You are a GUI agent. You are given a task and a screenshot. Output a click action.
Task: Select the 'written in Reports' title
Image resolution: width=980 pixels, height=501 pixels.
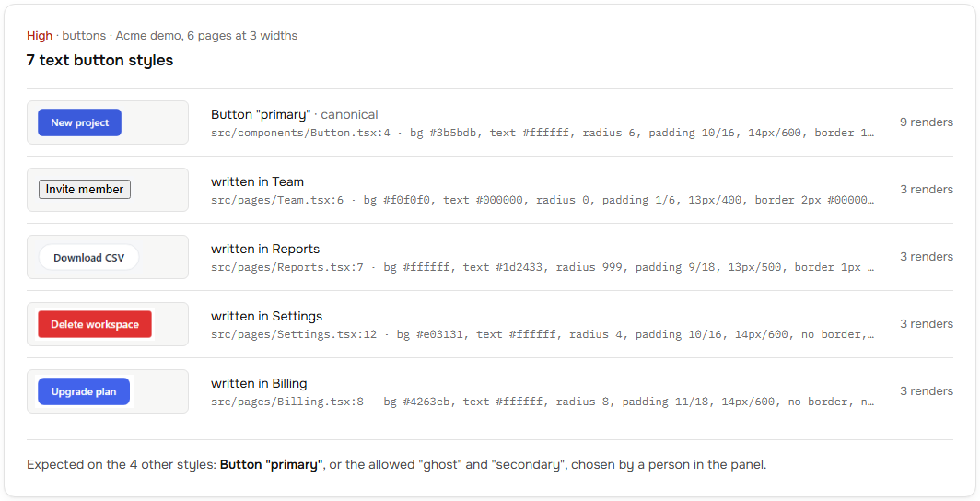click(265, 249)
